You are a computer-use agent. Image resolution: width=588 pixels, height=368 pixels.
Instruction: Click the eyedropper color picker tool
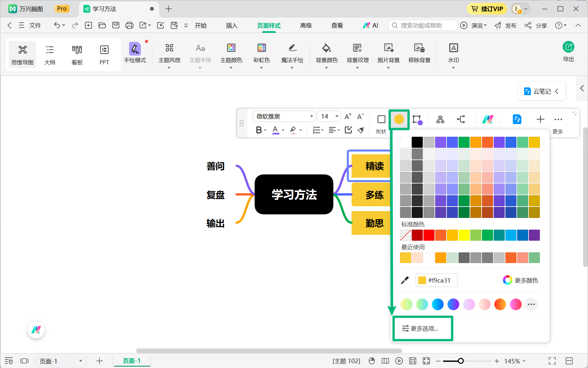(405, 280)
